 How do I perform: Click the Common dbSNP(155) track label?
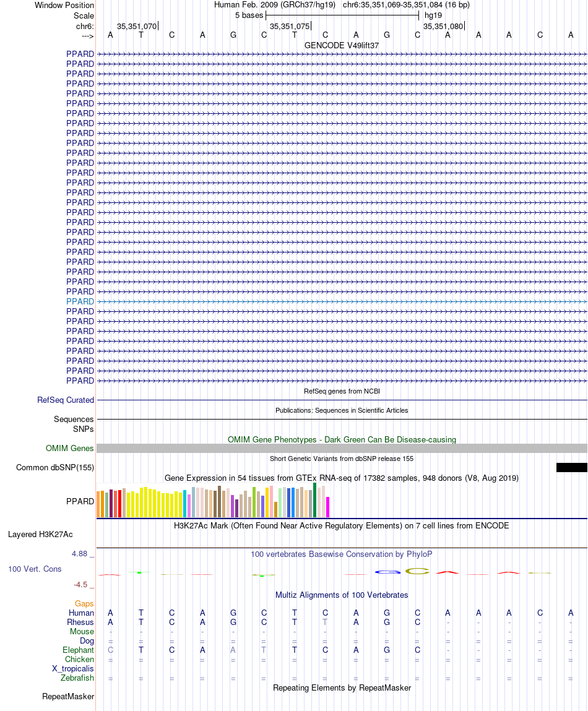(x=55, y=467)
